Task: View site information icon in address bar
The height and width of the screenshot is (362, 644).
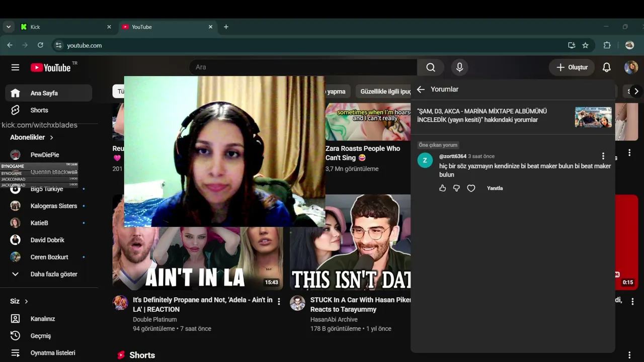Action: [58, 45]
